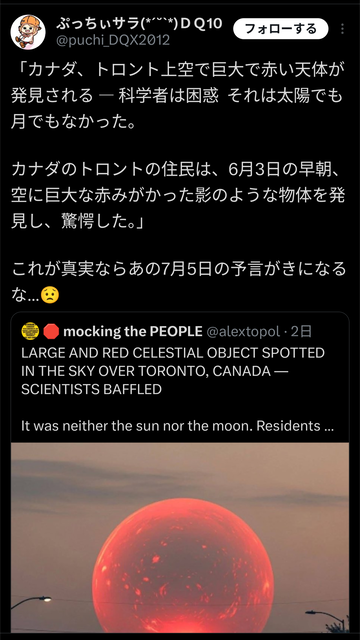Open the three-dot more options menu
The image size is (360, 640).
coord(342,29)
